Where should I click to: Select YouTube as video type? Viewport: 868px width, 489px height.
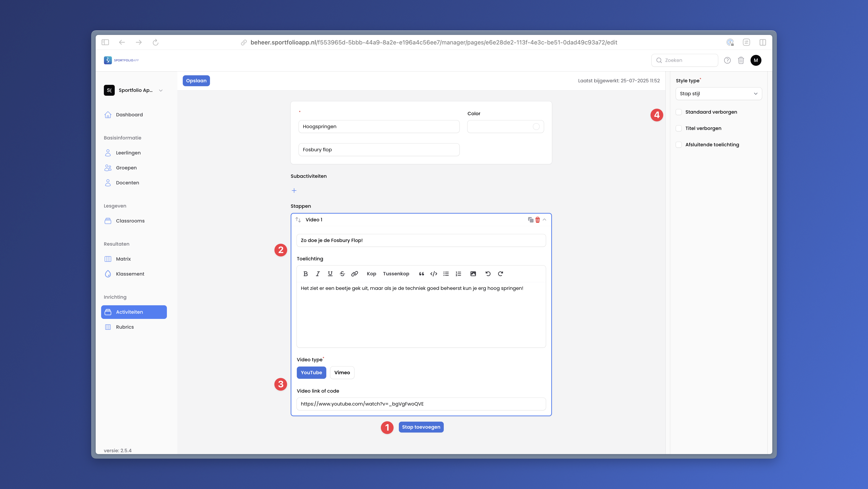tap(311, 372)
